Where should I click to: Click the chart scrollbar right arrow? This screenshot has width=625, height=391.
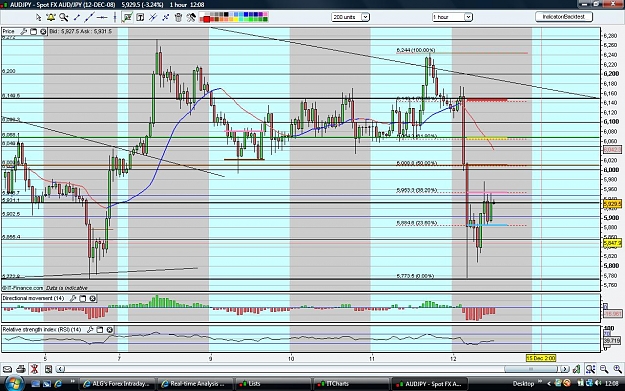pyautogui.click(x=565, y=369)
